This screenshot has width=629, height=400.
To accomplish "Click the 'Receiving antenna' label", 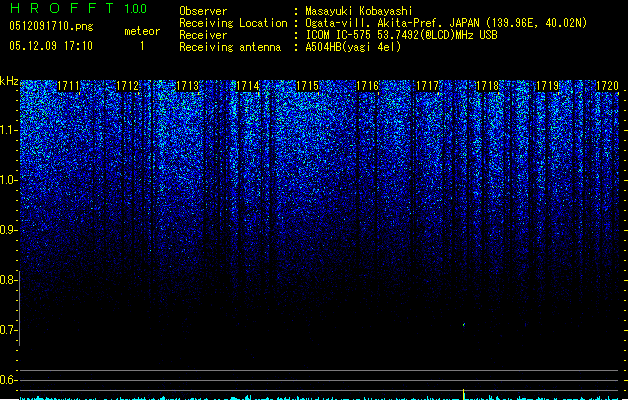I will point(230,47).
